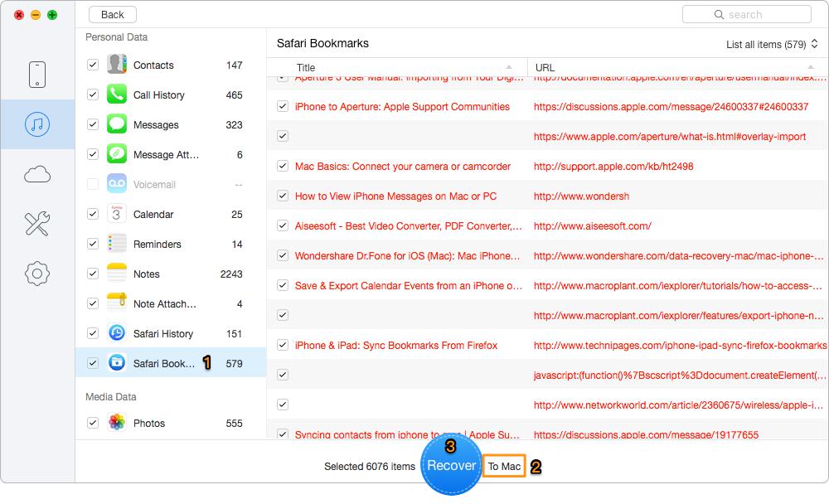The width and height of the screenshot is (829, 504).
Task: Click the Back button
Action: coord(112,14)
